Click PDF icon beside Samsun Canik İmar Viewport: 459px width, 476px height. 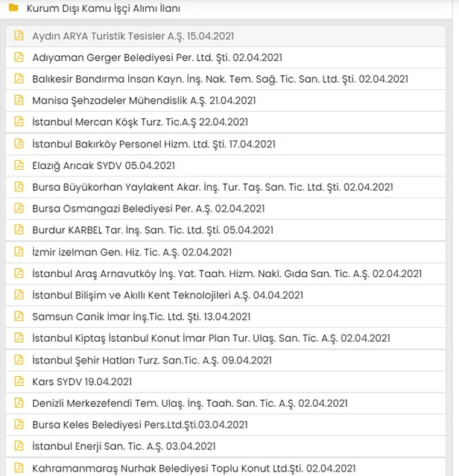(19, 317)
